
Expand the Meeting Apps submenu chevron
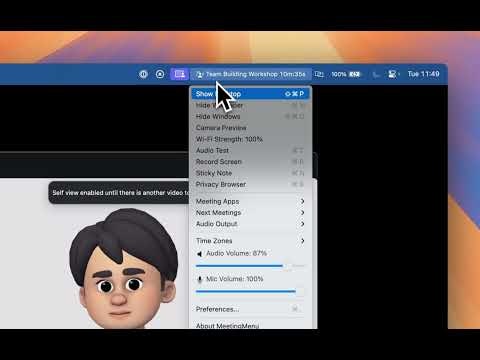pos(302,201)
